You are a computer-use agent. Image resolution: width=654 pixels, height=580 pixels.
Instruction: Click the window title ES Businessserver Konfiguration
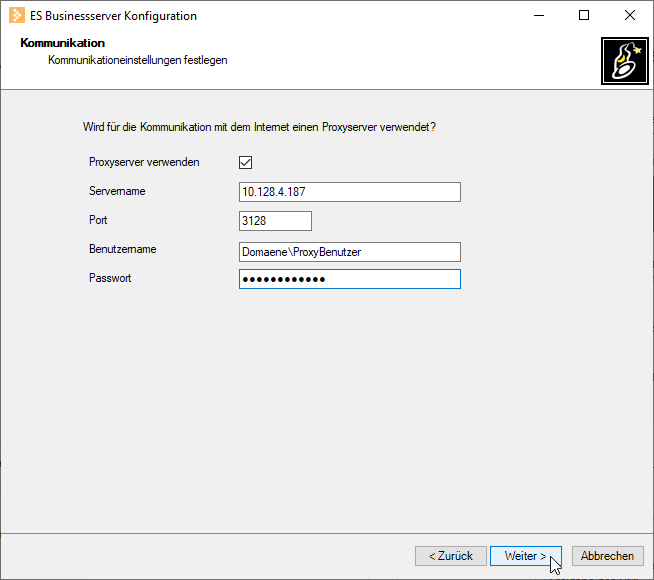113,16
